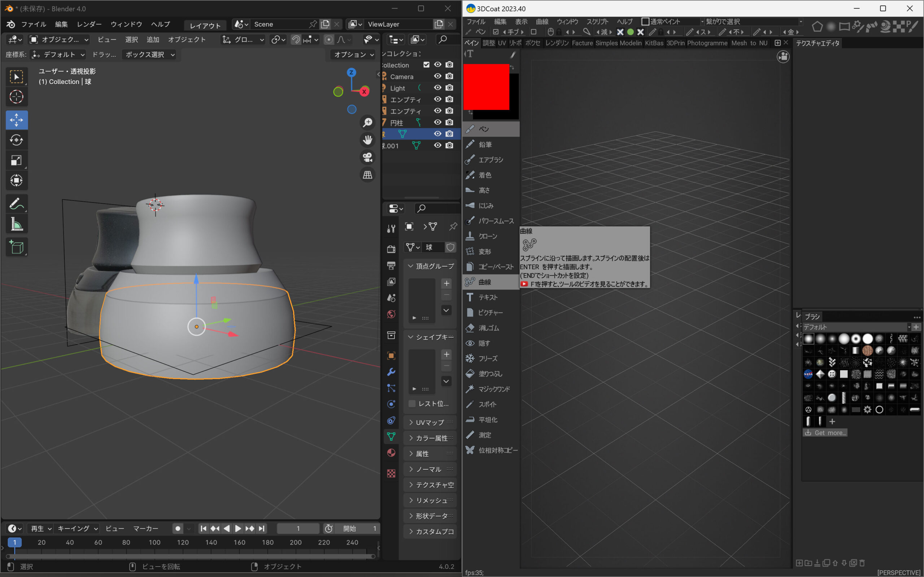Image resolution: width=924 pixels, height=577 pixels.
Task: Select the Rotate tool in Blender toolbar
Action: [x=16, y=140]
